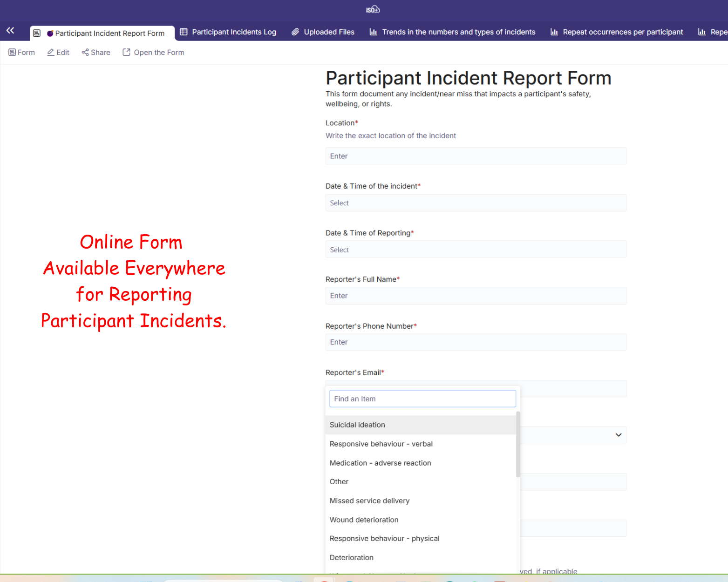Pick Missed service delivery option
Viewport: 728px width, 582px height.
click(x=369, y=501)
